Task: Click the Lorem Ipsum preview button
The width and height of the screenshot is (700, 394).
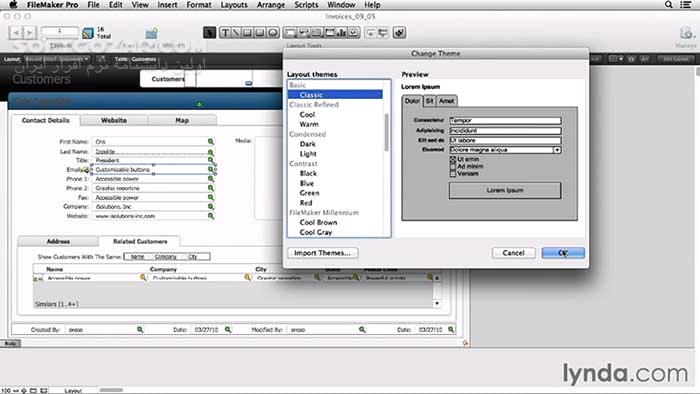Action: pyautogui.click(x=505, y=191)
